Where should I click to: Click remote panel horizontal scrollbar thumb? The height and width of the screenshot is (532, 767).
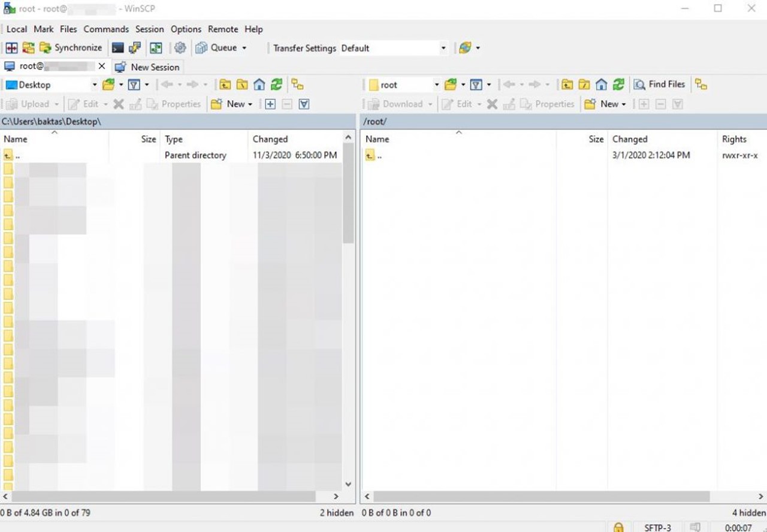(541, 497)
